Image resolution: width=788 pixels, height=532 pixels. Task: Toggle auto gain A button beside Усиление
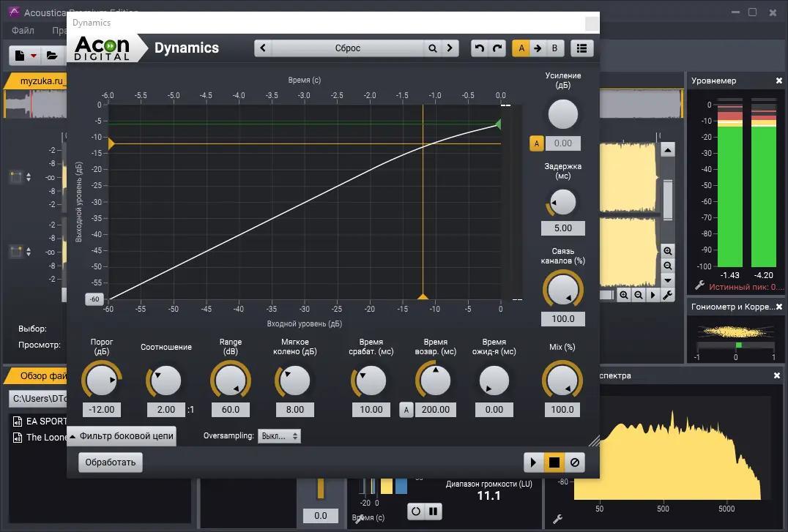tap(536, 143)
